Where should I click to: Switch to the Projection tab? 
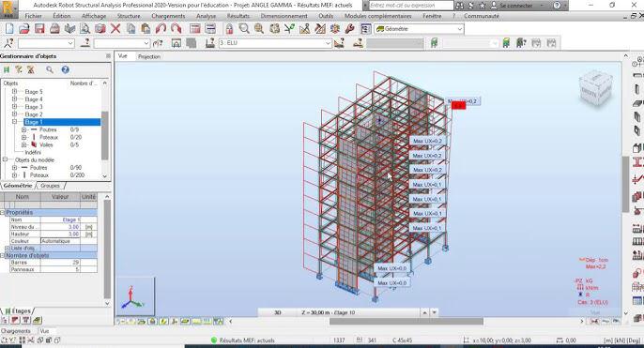[x=149, y=56]
